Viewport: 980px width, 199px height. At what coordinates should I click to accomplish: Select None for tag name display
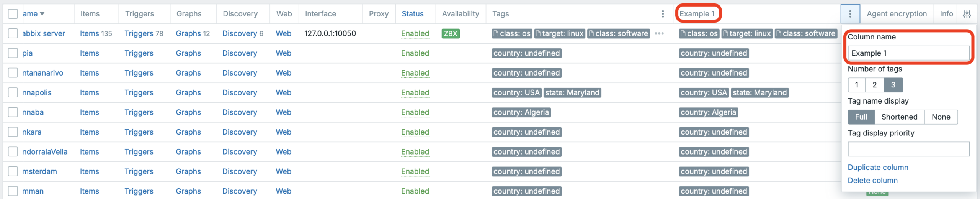(x=941, y=117)
